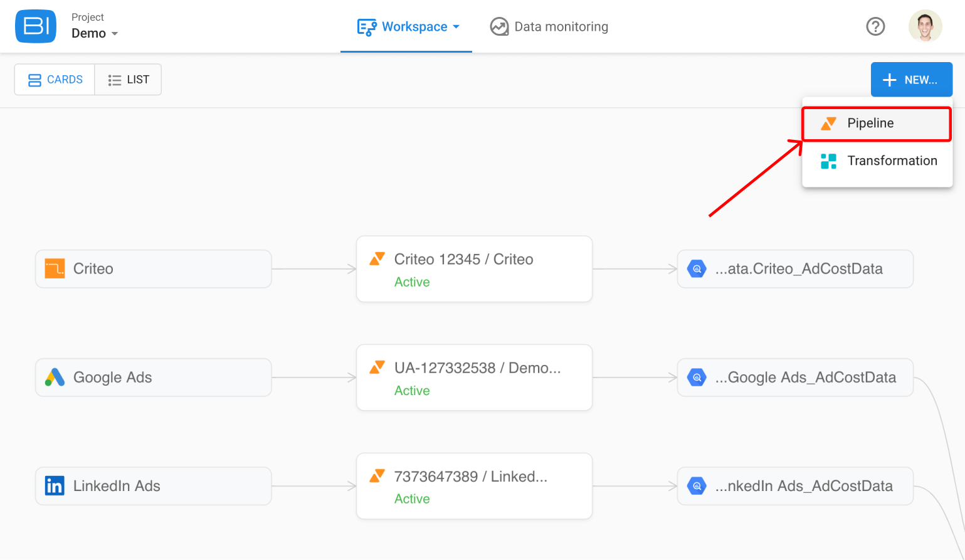Viewport: 965px width, 560px height.
Task: Click the teal Transformation icon in the menu
Action: point(828,161)
